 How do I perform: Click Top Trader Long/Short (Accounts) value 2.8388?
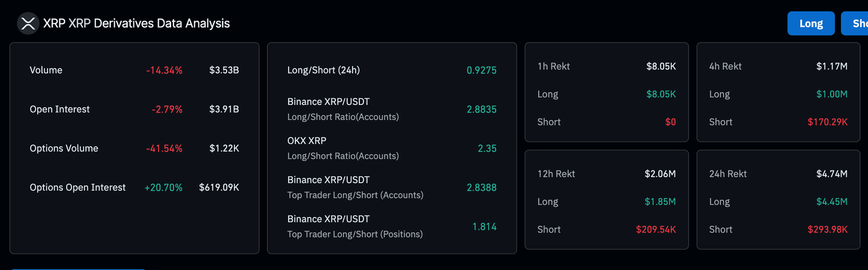(481, 188)
